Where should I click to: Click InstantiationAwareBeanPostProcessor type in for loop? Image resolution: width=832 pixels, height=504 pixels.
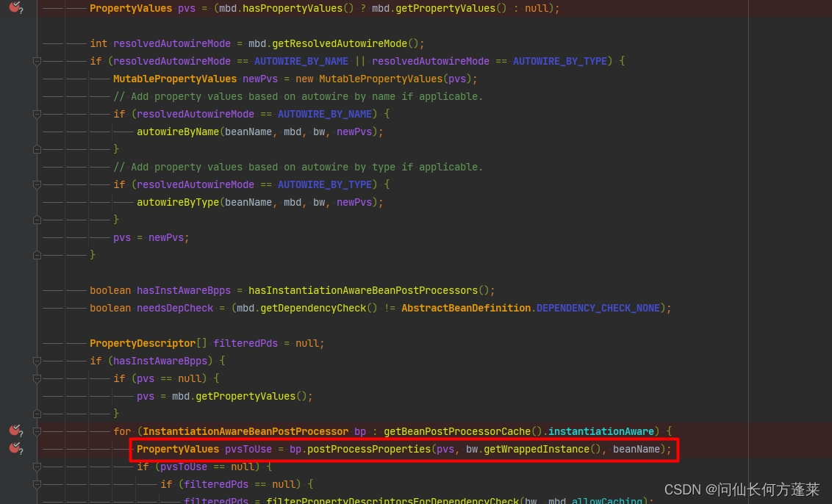coord(245,431)
